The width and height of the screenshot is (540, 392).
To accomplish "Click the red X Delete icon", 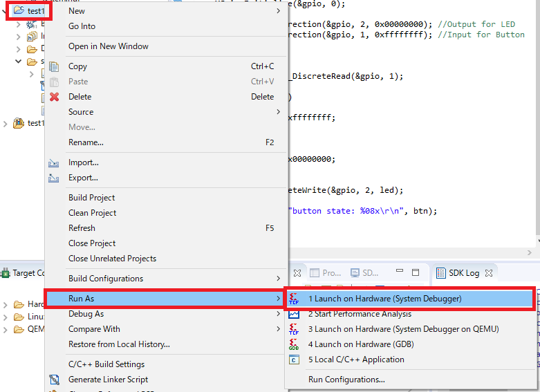I will point(54,97).
